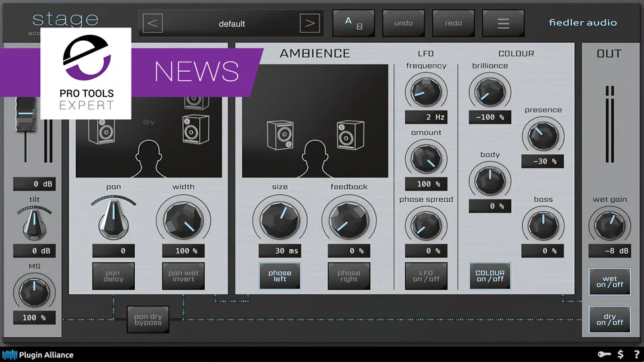This screenshot has width=644, height=362.
Task: Open the default preset name selector
Action: coord(231,24)
